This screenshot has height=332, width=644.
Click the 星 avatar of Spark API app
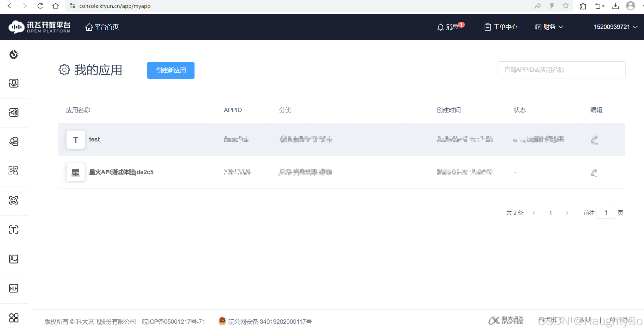coord(75,172)
